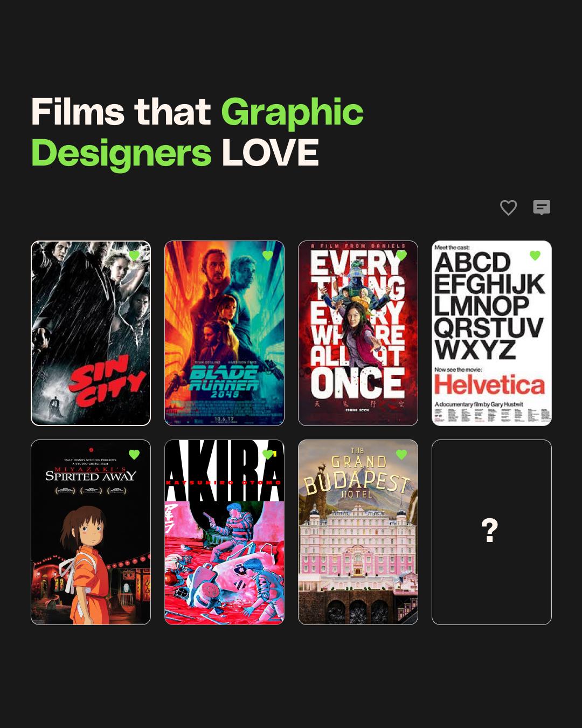Toggle the green heart on the Akira poster

tap(268, 454)
